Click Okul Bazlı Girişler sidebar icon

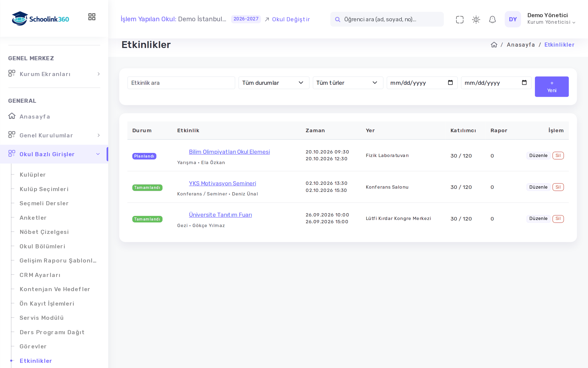(x=12, y=153)
